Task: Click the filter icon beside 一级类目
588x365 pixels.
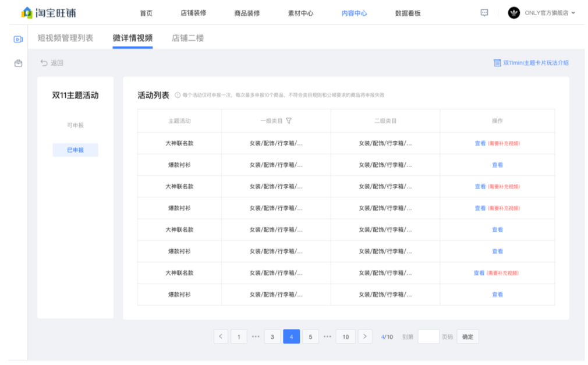Action: (x=289, y=121)
